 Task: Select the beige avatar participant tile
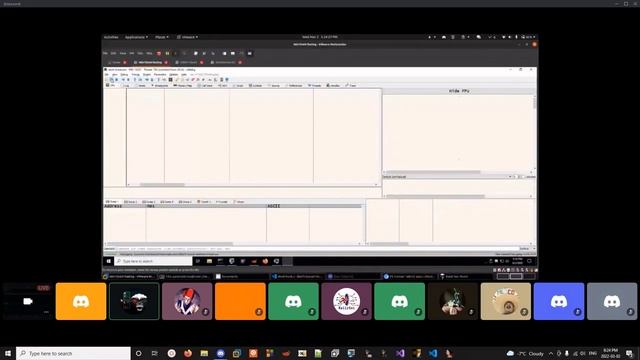pyautogui.click(x=506, y=301)
